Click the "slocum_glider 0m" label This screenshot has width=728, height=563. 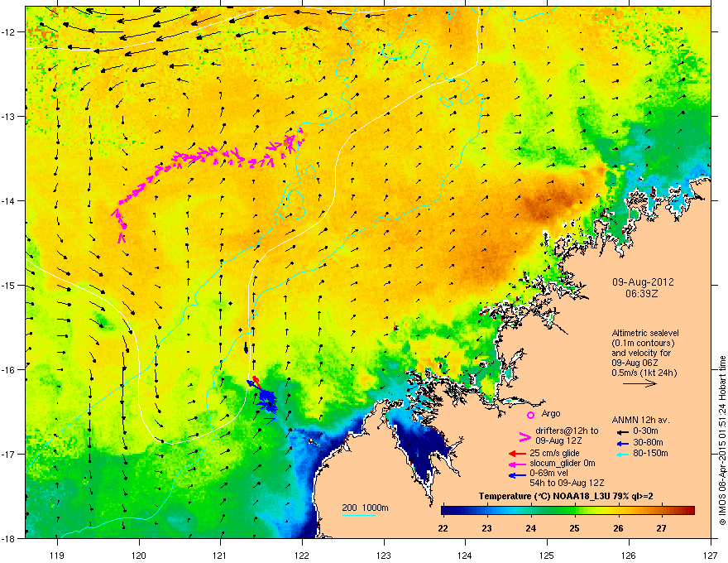tap(563, 463)
